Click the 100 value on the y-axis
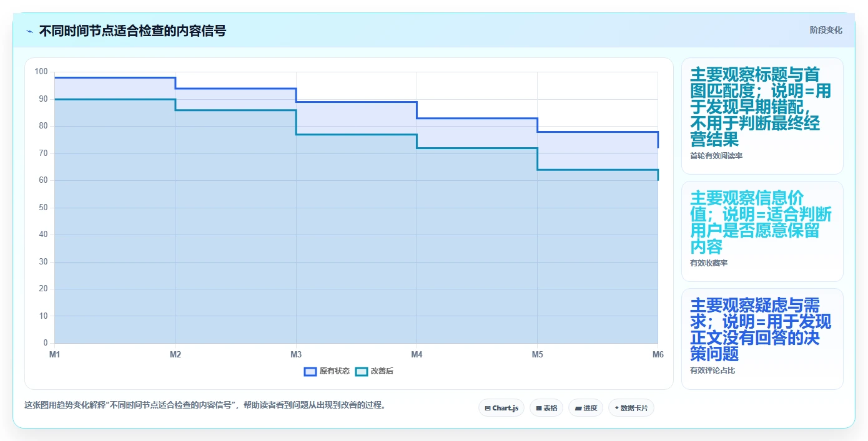The width and height of the screenshot is (868, 441). pos(41,72)
